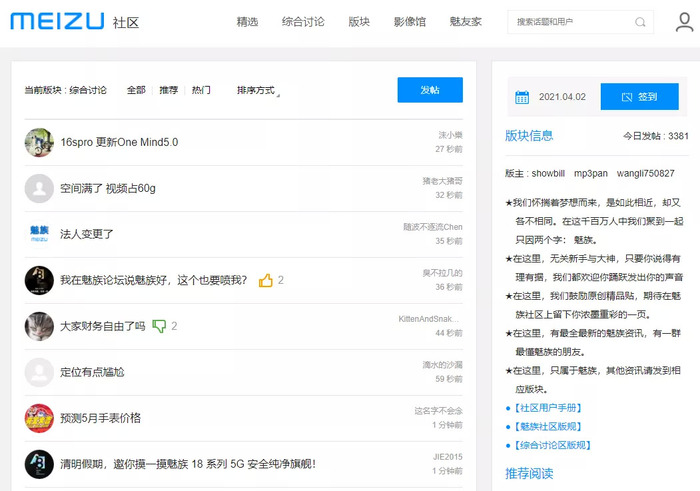This screenshot has width=700, height=491.
Task: Open the post 我在魅族论坛说魅族好，这个也要喷我?
Action: [x=154, y=280]
